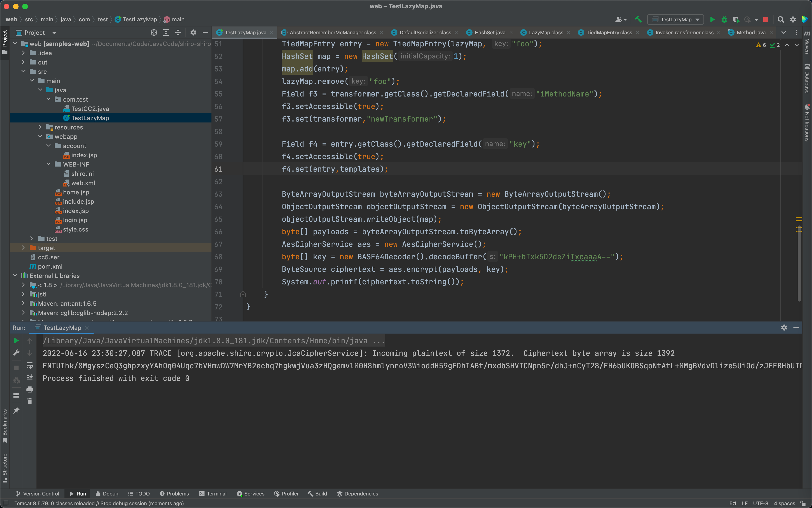
Task: Clear console with the trash icon
Action: point(29,401)
